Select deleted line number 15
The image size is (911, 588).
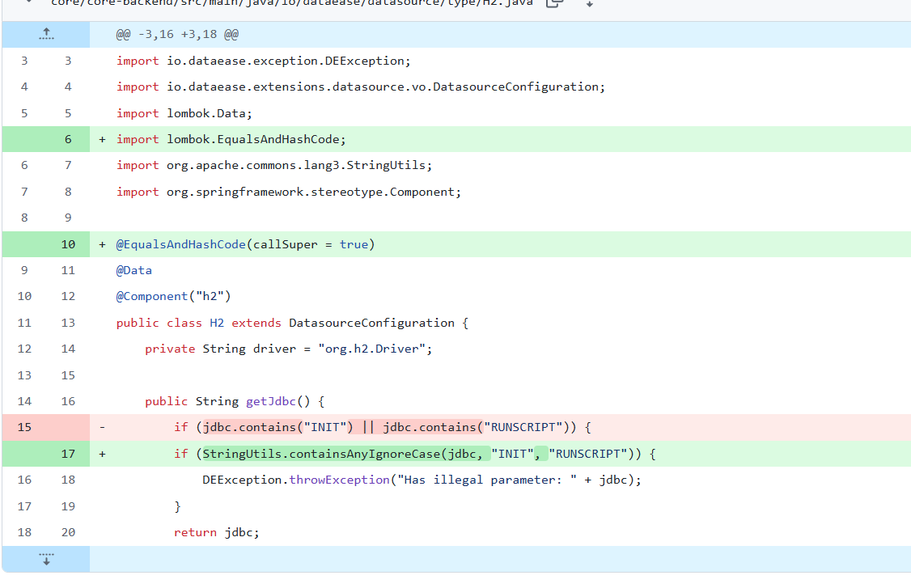coord(24,427)
